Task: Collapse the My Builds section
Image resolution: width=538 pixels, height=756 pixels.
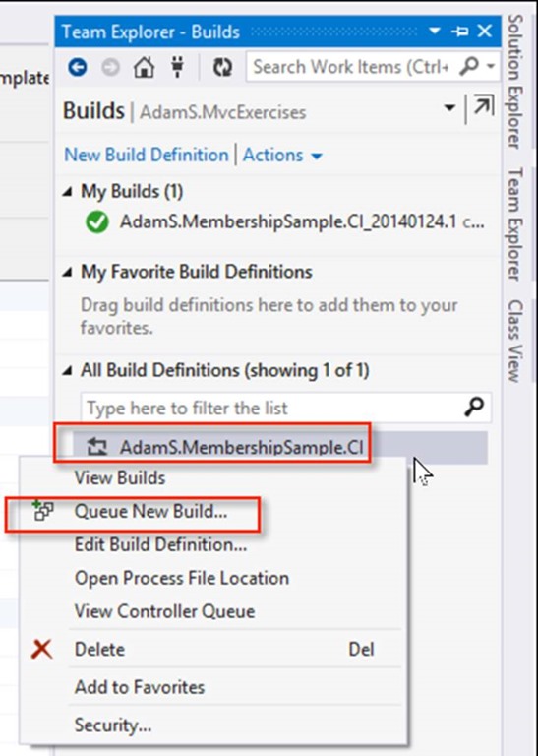Action: (68, 192)
